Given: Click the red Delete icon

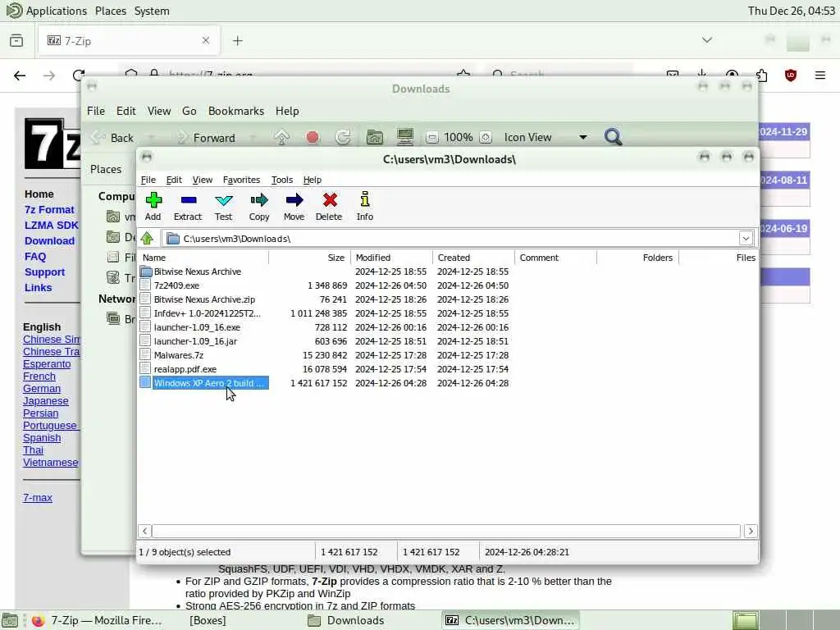Looking at the screenshot, I should [330, 200].
